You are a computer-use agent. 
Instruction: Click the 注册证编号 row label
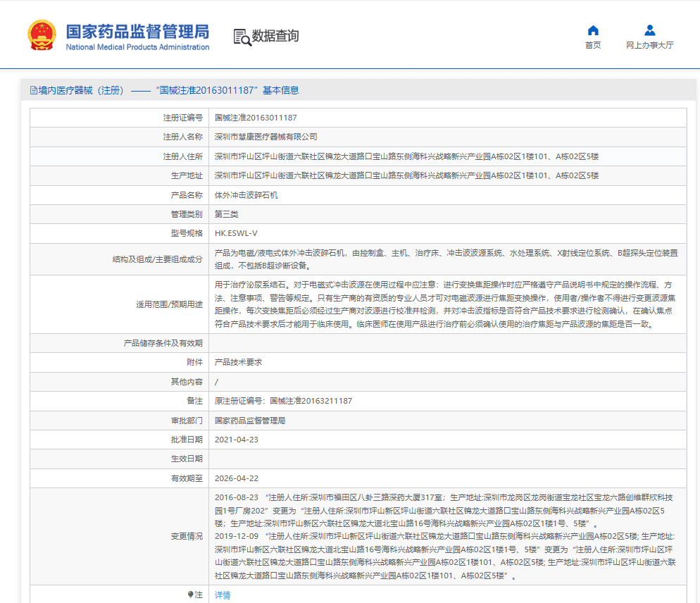[182, 118]
